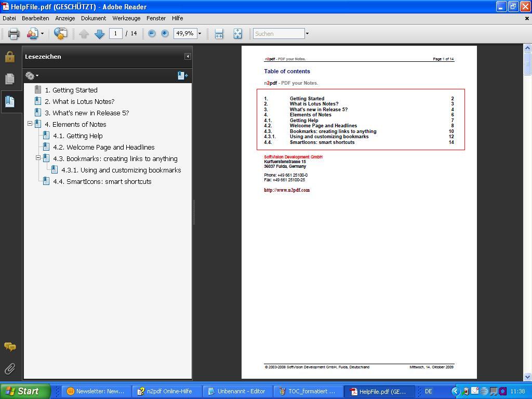Select bookmark 3. What's new in Release 5?
The width and height of the screenshot is (532, 399).
[x=87, y=113]
